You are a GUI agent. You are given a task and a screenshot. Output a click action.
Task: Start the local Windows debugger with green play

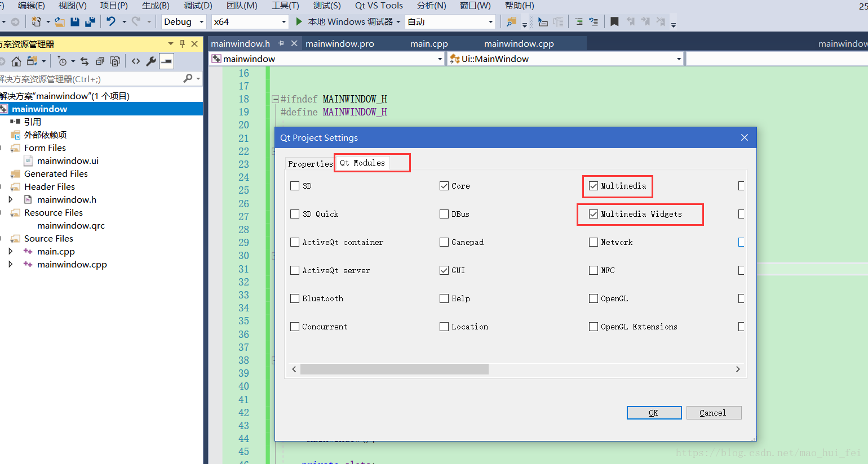(299, 21)
